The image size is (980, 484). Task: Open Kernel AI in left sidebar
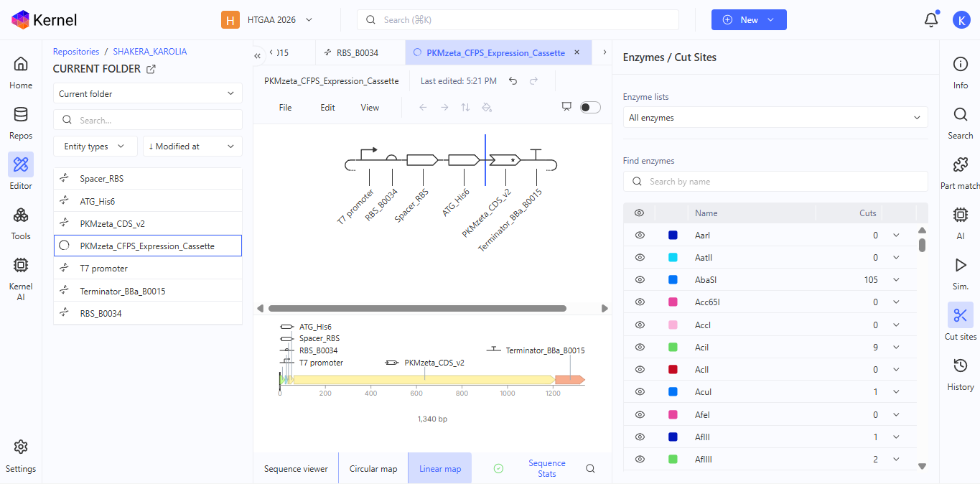[x=21, y=265]
